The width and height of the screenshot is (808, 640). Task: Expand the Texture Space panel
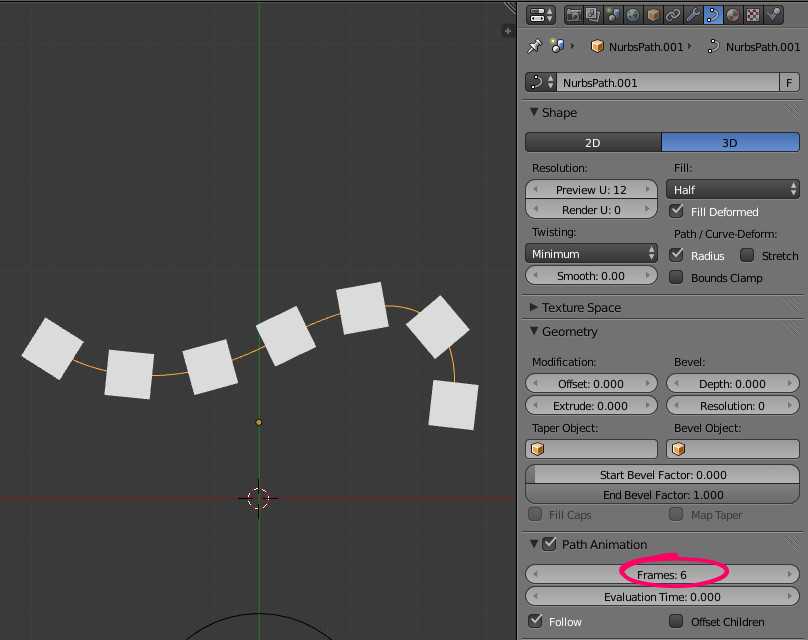point(580,307)
